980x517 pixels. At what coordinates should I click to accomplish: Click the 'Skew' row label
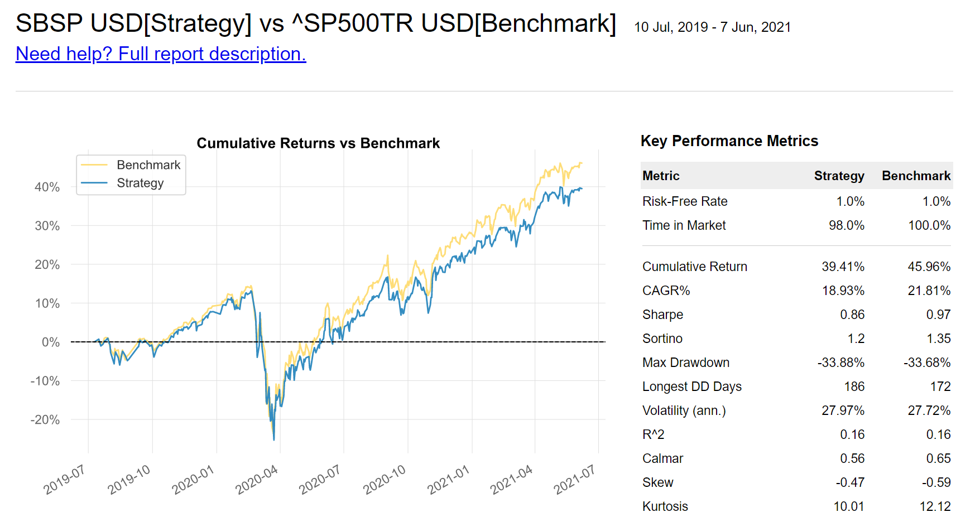658,482
